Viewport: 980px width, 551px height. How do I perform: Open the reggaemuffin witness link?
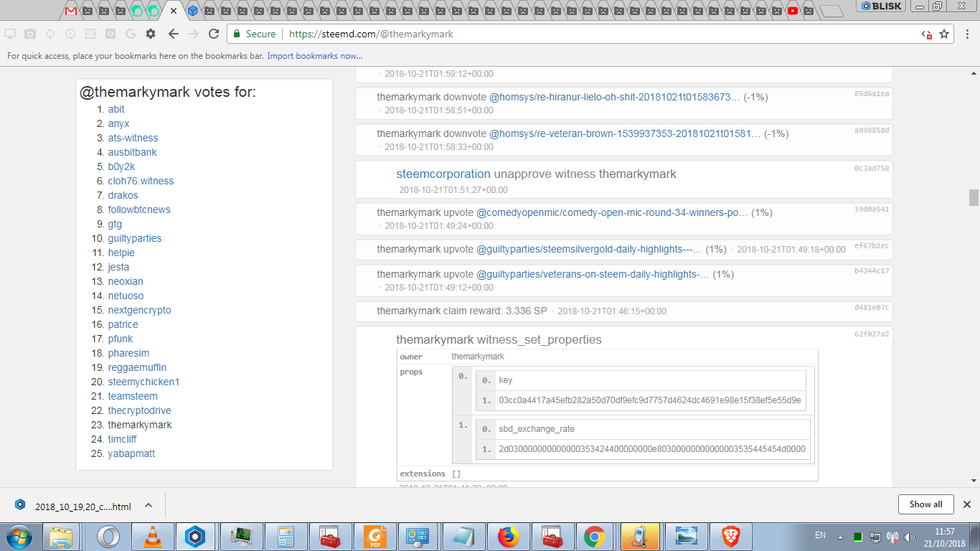pyautogui.click(x=137, y=367)
